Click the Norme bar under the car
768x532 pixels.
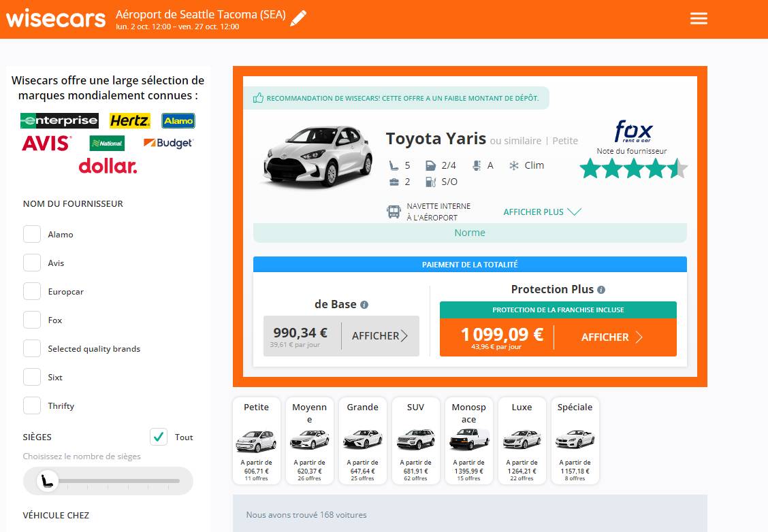click(470, 233)
